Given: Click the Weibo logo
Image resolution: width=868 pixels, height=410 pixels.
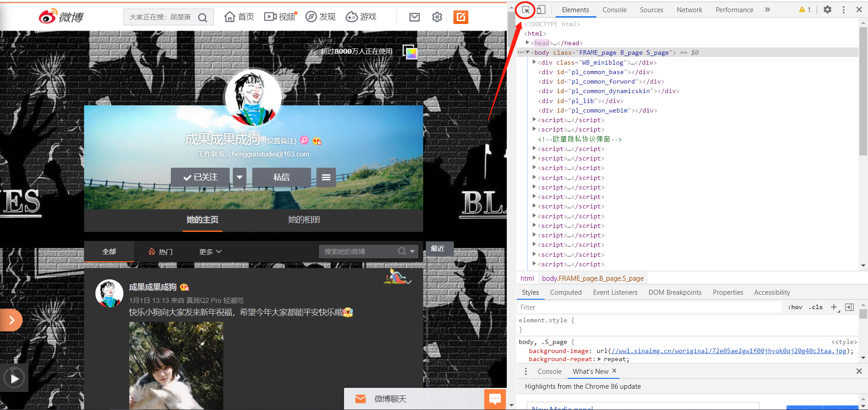Looking at the screenshot, I should point(61,17).
